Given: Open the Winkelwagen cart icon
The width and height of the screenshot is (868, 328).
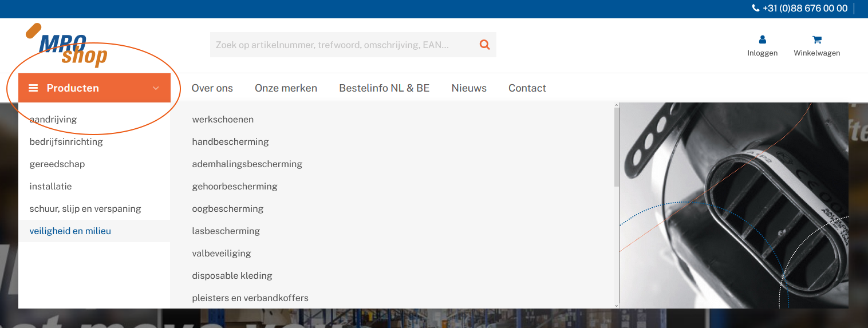Looking at the screenshot, I should pyautogui.click(x=816, y=40).
